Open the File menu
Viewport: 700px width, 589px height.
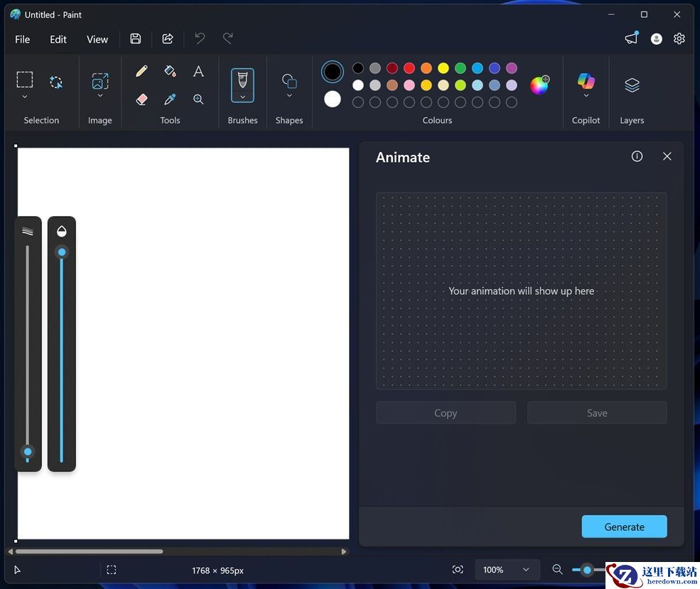pyautogui.click(x=23, y=39)
